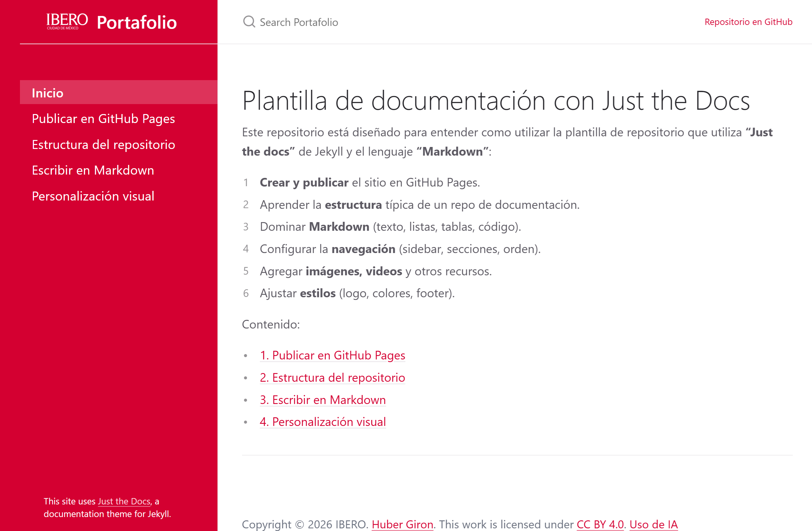This screenshot has height=531, width=812.
Task: Open '4. Personalización visual' content link
Action: pos(323,422)
